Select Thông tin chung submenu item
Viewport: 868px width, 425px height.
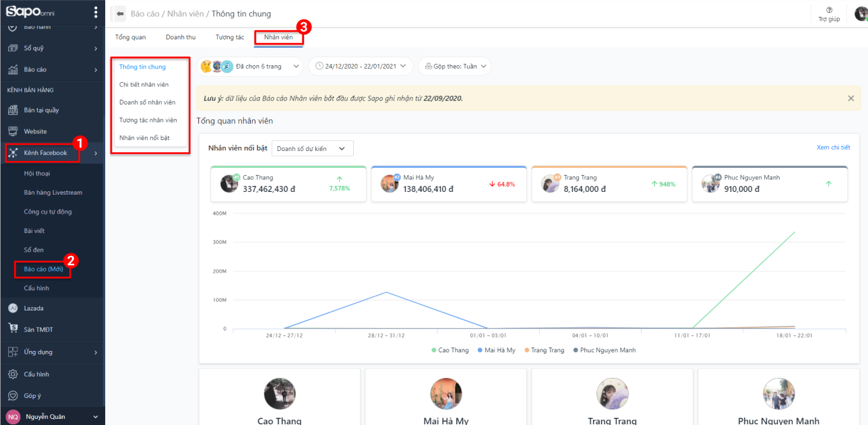142,67
